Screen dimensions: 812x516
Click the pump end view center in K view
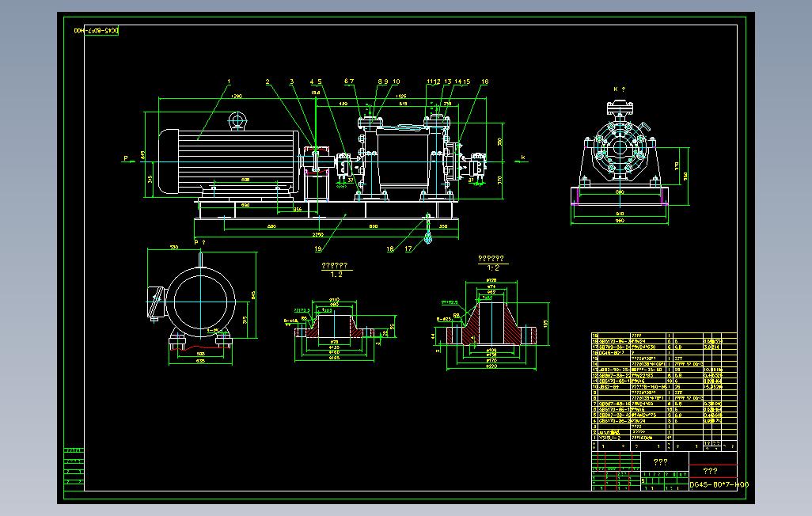point(620,148)
